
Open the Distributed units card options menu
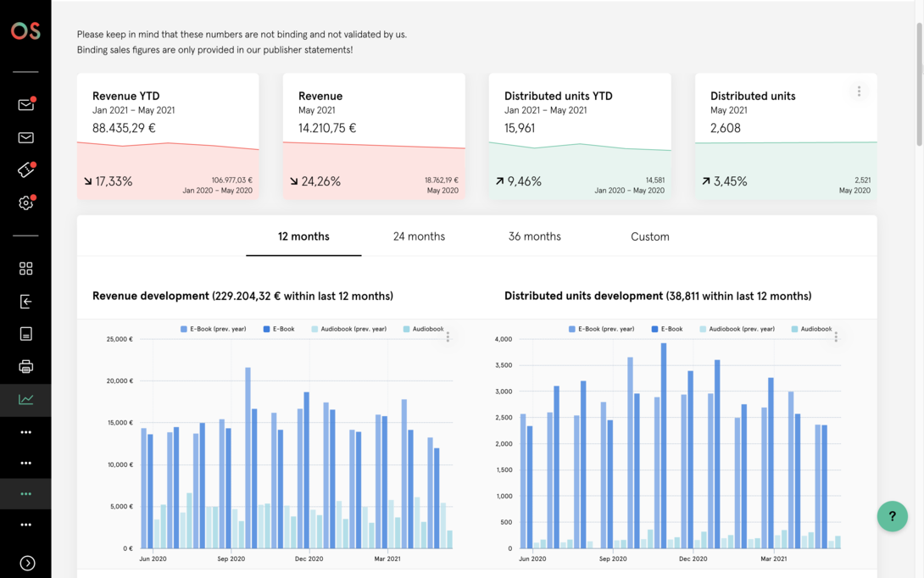coord(859,92)
